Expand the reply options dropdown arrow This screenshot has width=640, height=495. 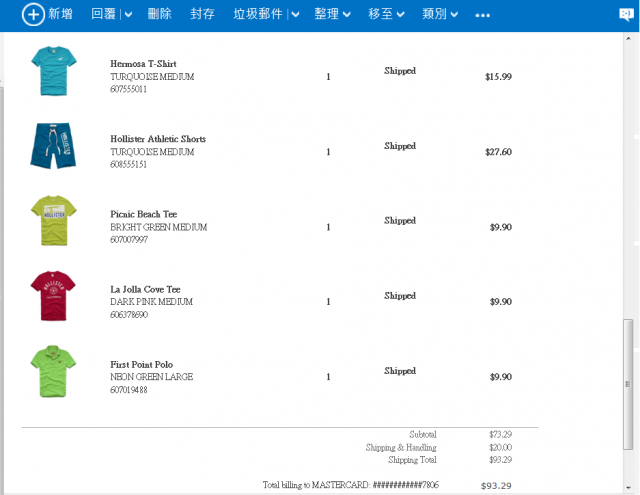point(128,15)
